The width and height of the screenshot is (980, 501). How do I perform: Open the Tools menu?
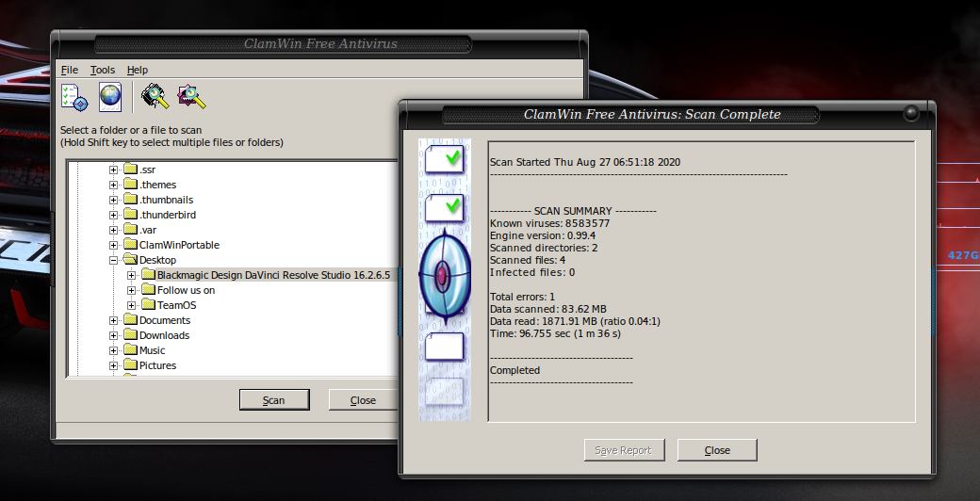103,70
